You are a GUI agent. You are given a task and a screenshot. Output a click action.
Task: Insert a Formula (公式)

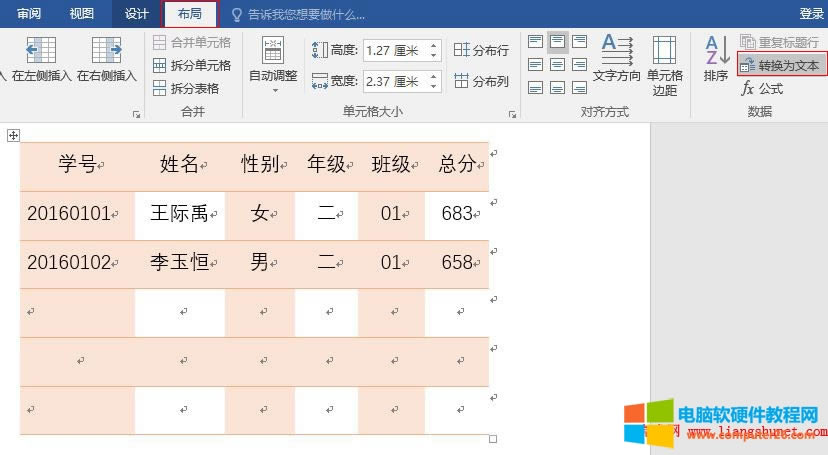click(x=762, y=88)
